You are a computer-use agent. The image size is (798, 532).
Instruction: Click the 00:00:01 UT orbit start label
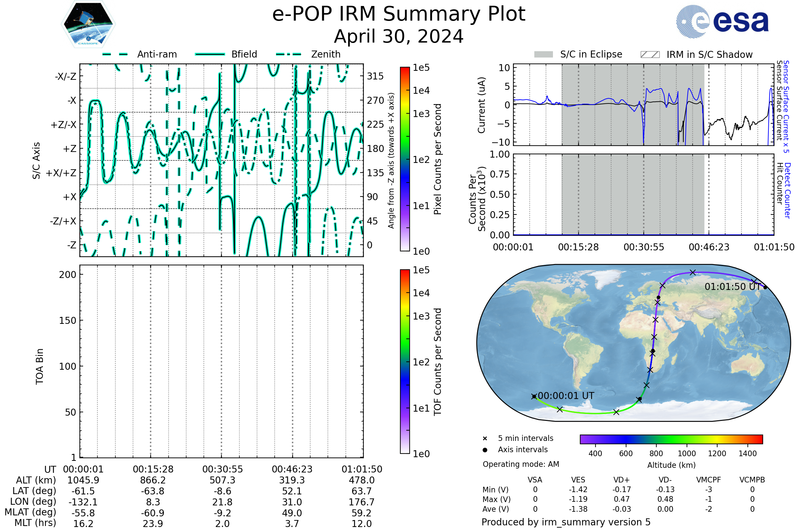pyautogui.click(x=566, y=396)
